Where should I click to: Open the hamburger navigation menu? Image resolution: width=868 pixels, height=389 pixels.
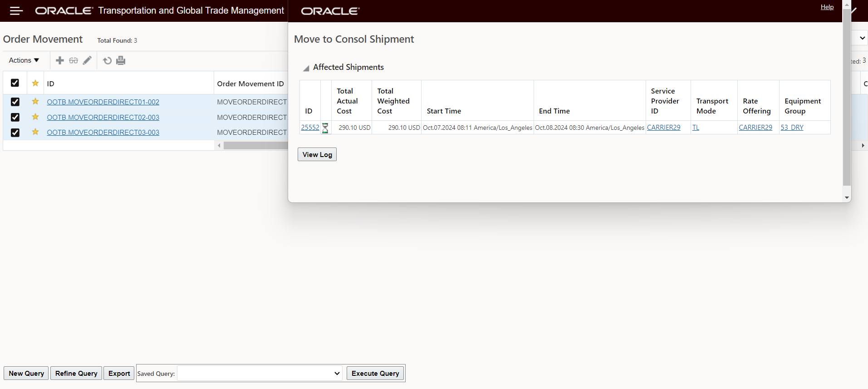16,11
